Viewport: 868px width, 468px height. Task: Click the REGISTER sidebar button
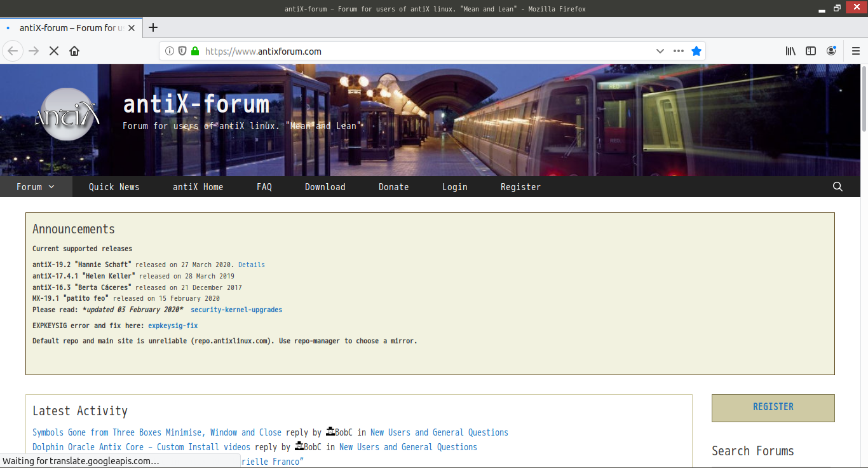(x=773, y=408)
